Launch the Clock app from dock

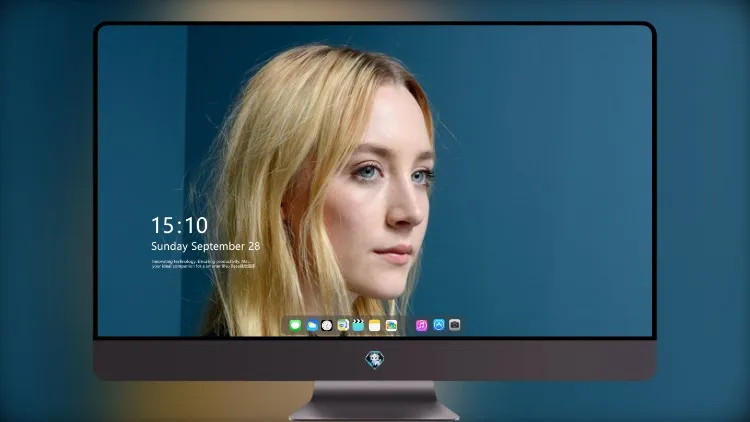(327, 325)
